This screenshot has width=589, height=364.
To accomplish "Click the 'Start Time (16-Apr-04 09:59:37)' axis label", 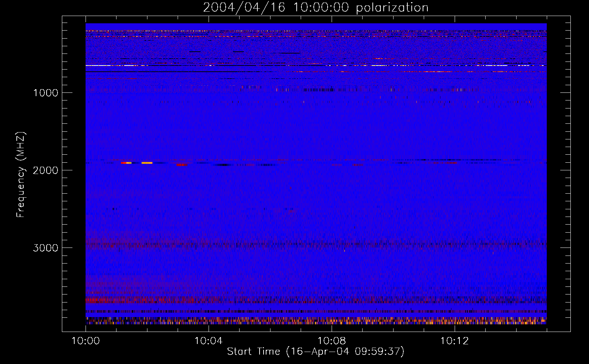I will [x=316, y=351].
